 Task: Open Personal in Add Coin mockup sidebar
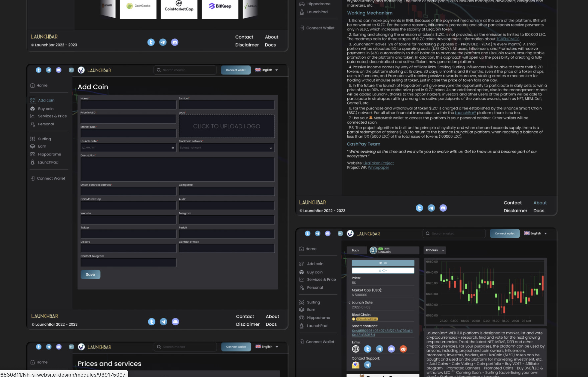tap(42, 124)
